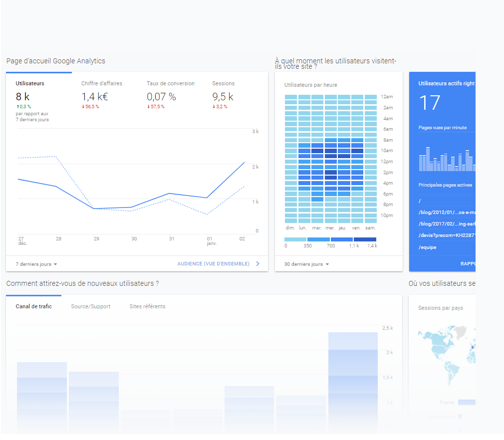Expand the 30 derniers jours dropdown
Screen dimensions: 504x440
[306, 264]
